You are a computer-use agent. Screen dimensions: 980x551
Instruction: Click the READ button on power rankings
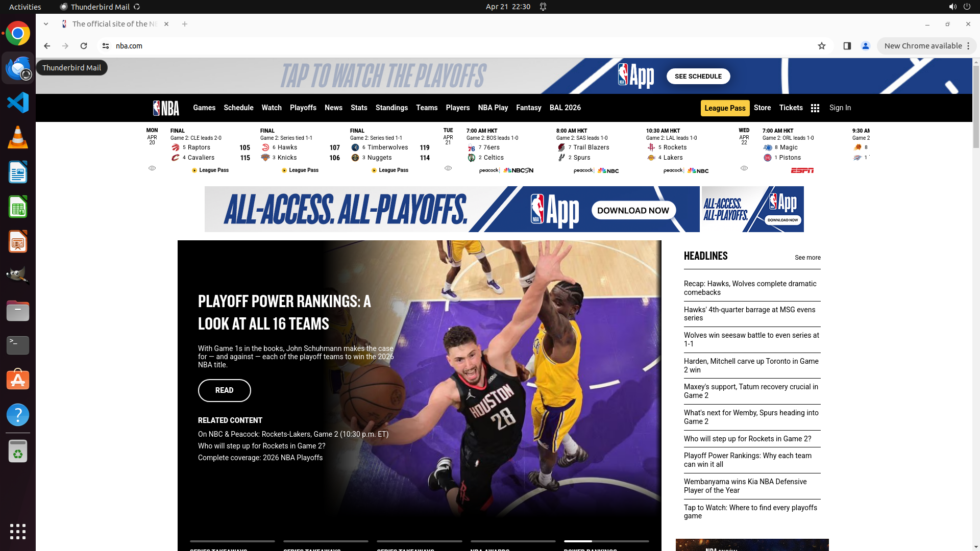click(225, 390)
